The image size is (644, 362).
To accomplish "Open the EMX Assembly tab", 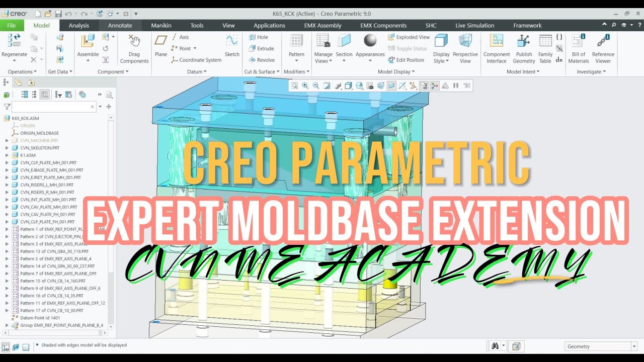I will tap(323, 26).
